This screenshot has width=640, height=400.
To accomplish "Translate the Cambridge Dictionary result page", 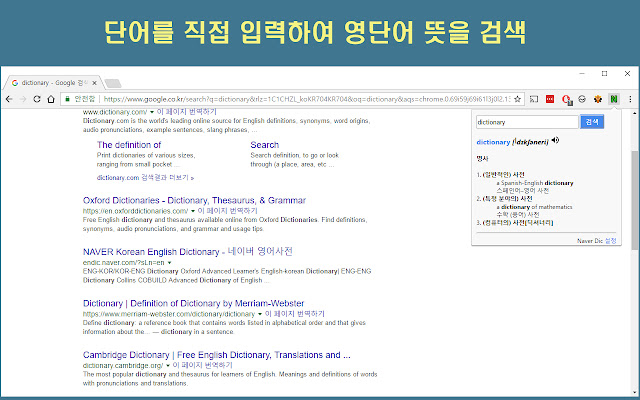I will pyautogui.click(x=202, y=365).
